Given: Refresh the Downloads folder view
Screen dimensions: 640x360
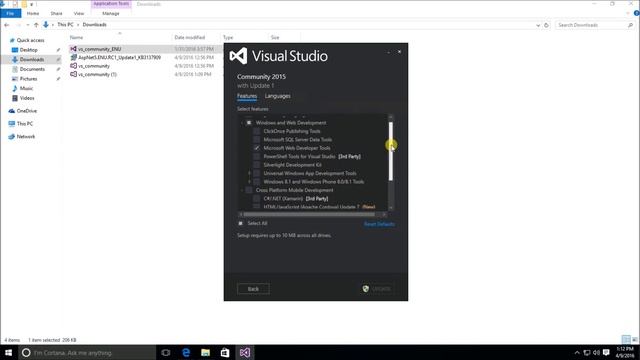Looking at the screenshot, I should point(546,25).
